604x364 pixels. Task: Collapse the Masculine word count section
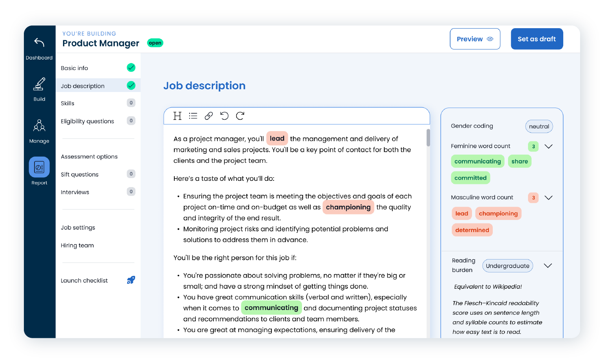click(548, 198)
